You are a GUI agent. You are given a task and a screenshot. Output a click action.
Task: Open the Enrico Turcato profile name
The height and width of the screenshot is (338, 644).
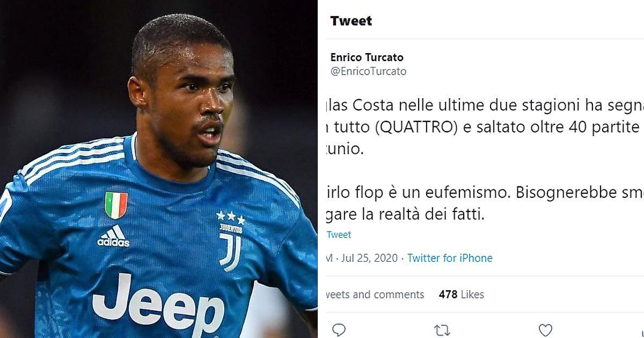point(367,57)
